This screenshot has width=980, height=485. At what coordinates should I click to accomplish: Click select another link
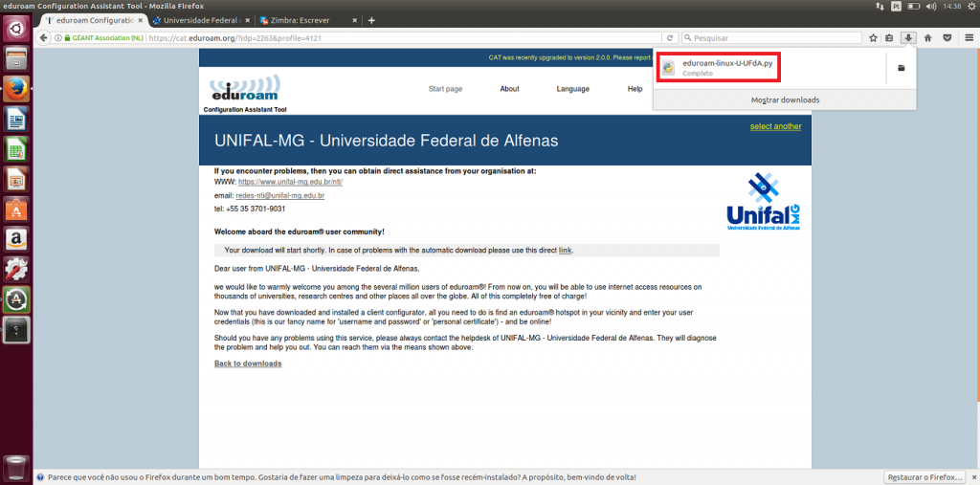775,126
